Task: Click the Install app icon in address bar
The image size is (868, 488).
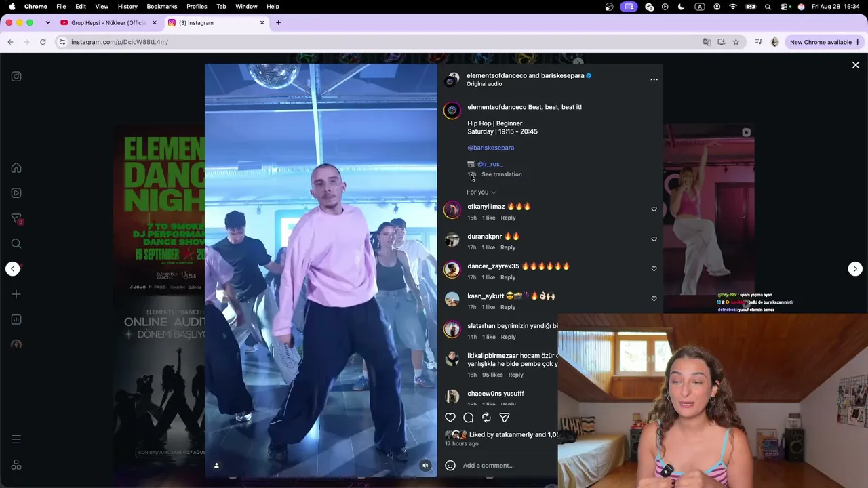Action: 722,42
